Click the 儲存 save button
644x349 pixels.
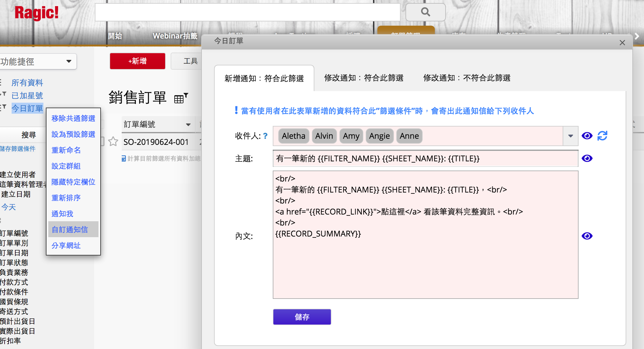(x=302, y=317)
